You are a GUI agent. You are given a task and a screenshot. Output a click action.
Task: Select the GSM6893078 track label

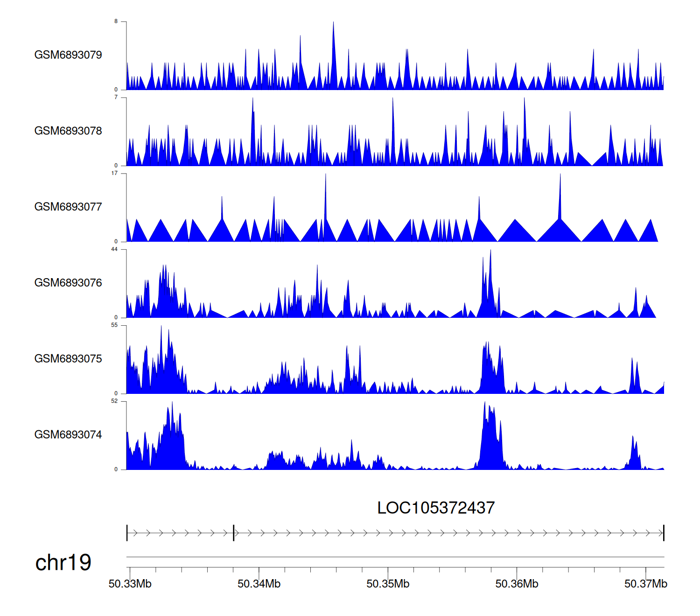click(68, 131)
